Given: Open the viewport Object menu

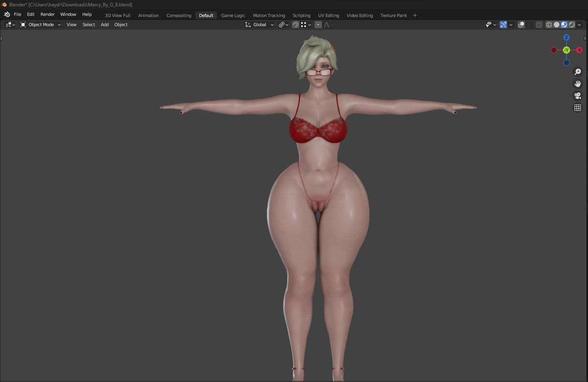Looking at the screenshot, I should (121, 24).
